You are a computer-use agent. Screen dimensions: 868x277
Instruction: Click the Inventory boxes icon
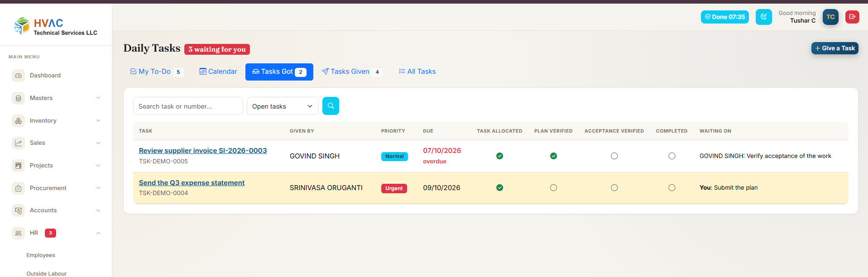coord(19,121)
